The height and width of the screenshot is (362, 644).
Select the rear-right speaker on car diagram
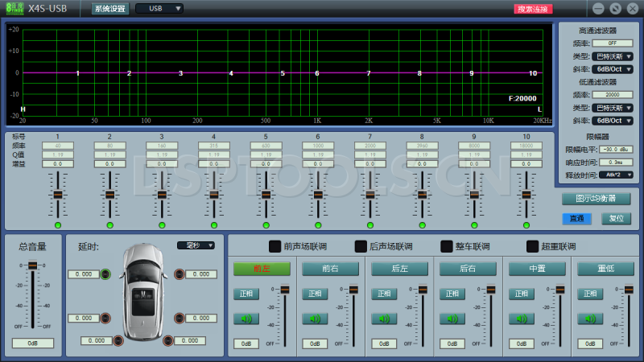(179, 319)
